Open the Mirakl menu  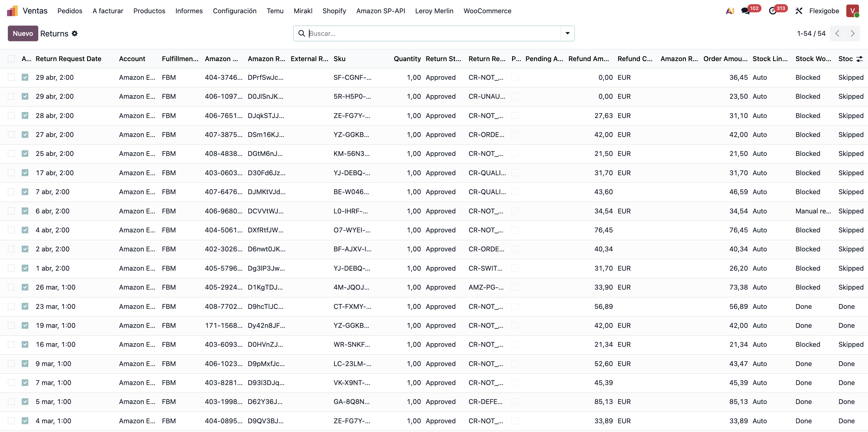(303, 11)
